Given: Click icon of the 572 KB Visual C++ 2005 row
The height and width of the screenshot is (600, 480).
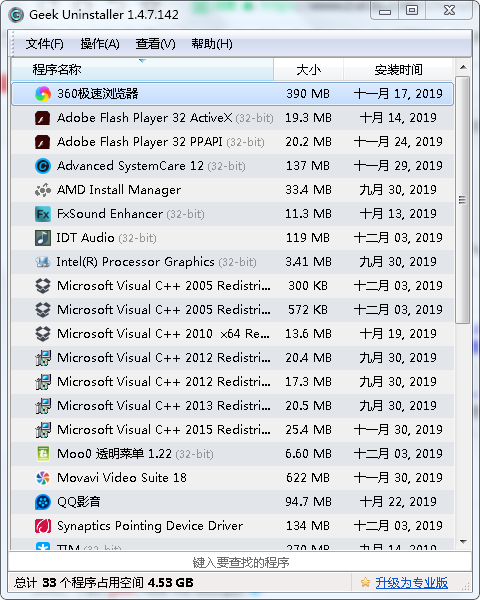Looking at the screenshot, I should pyautogui.click(x=43, y=310).
